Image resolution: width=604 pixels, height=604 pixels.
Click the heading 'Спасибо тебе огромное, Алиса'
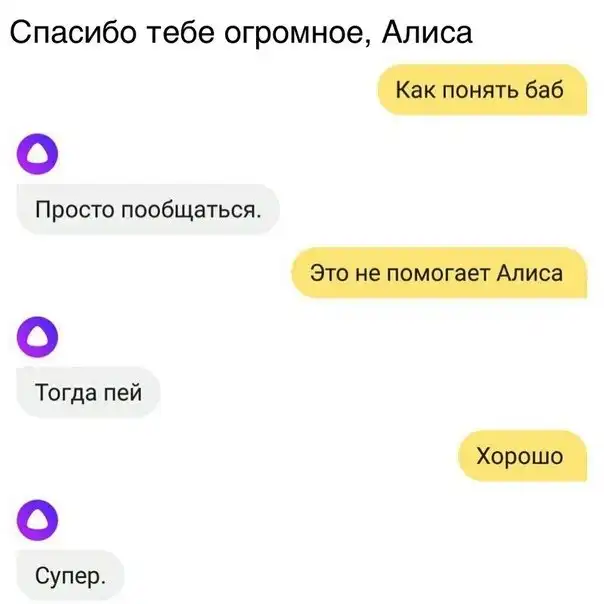241,33
